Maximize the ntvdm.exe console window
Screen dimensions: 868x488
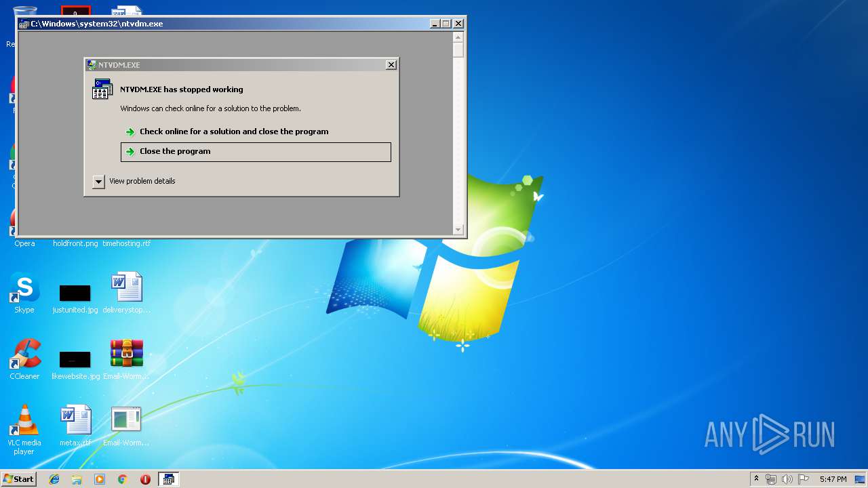446,24
